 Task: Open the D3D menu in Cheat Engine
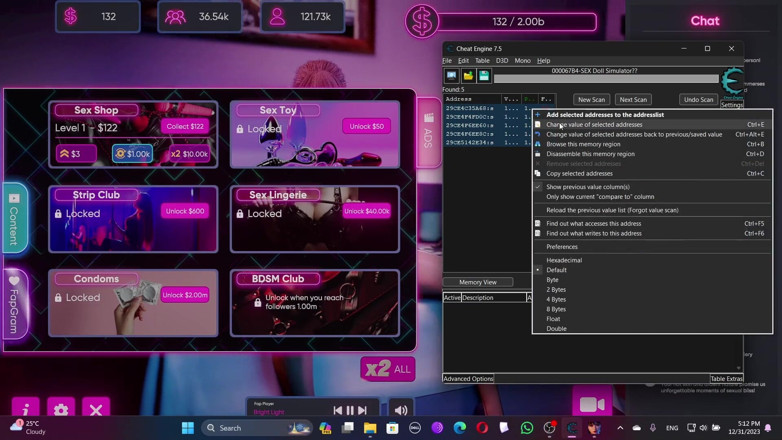[502, 60]
